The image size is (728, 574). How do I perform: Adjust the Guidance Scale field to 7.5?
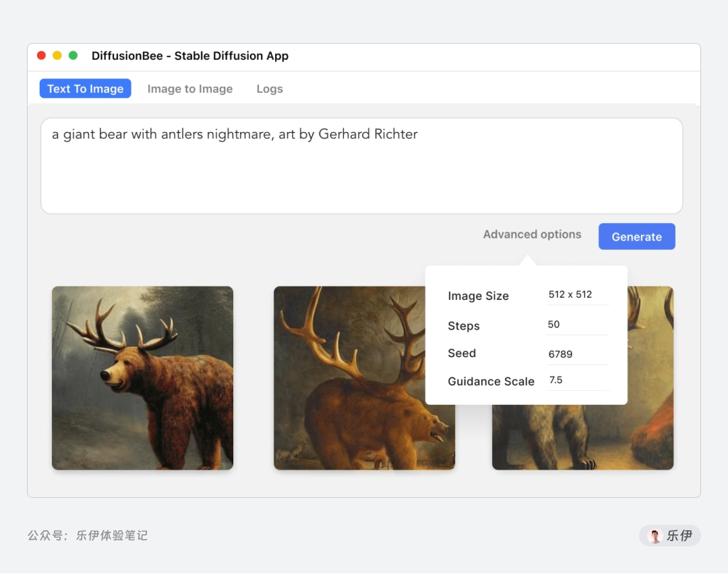576,379
